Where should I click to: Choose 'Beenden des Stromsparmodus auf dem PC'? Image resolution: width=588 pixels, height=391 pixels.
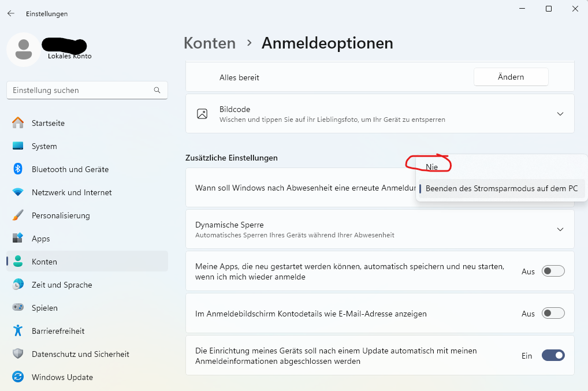coord(500,188)
